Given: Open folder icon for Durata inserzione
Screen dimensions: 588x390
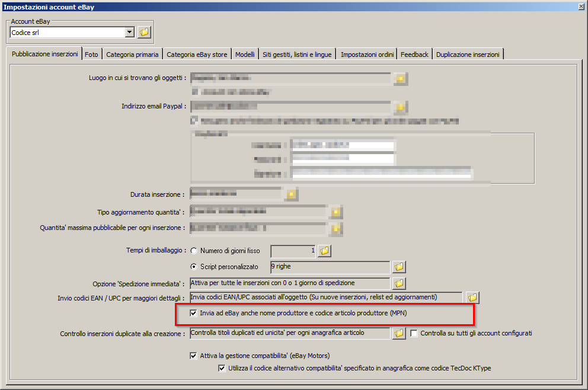Looking at the screenshot, I should [292, 194].
